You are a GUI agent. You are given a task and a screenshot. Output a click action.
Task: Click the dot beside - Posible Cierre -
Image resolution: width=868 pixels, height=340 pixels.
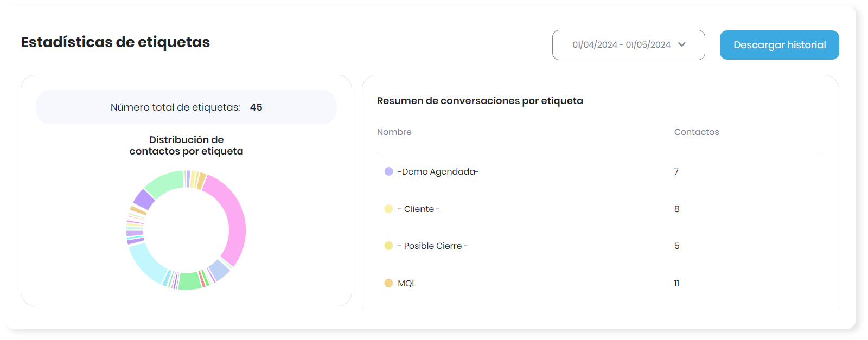[x=388, y=246]
